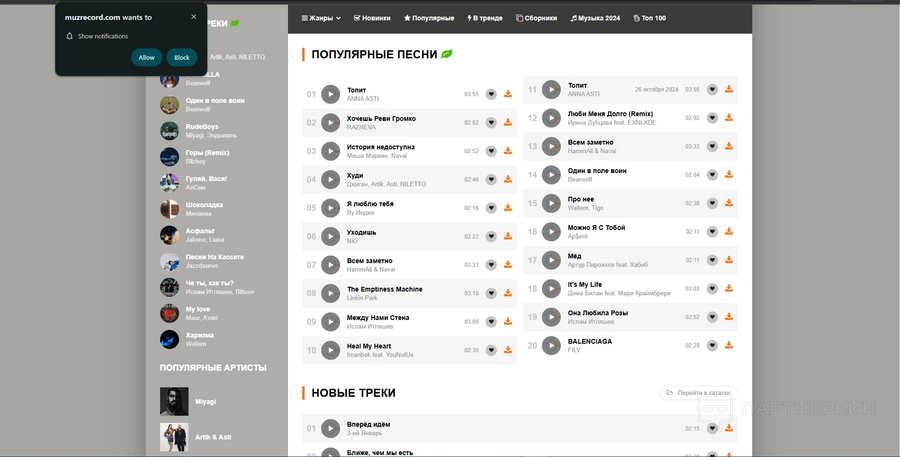
Task: Download Она Любила Розы track
Action: tap(729, 316)
